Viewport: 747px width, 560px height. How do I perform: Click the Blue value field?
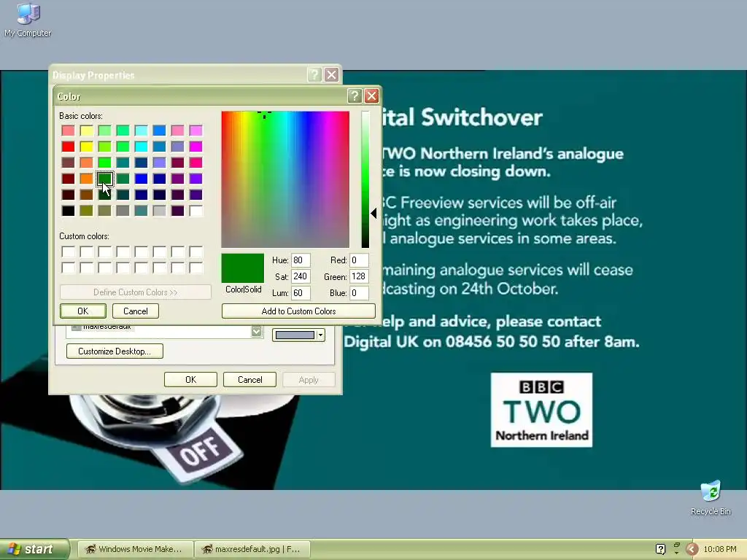point(359,293)
